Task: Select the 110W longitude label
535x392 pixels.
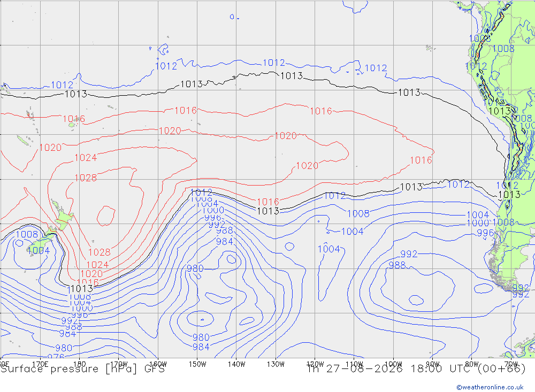Action: coord(354,364)
